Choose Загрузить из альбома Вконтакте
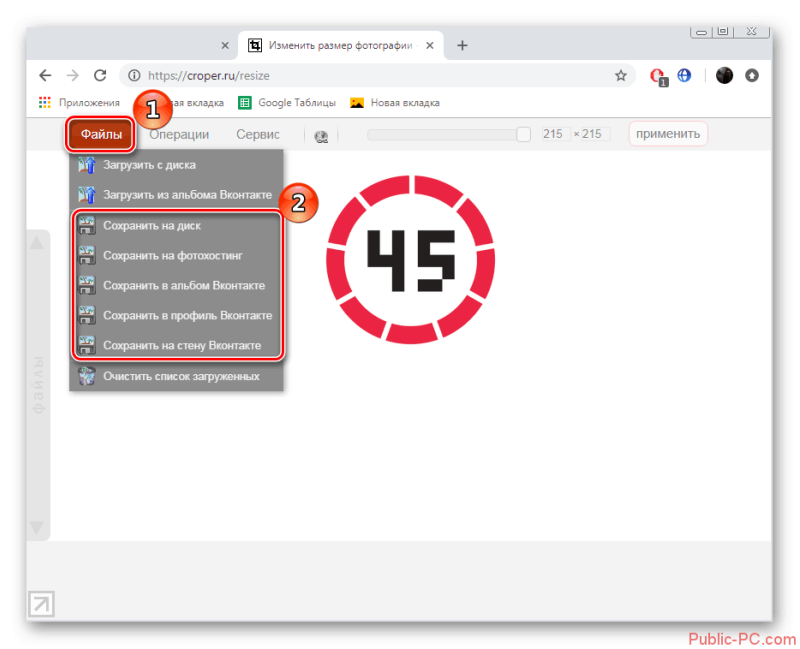Viewport: 800px width, 649px height. (176, 194)
